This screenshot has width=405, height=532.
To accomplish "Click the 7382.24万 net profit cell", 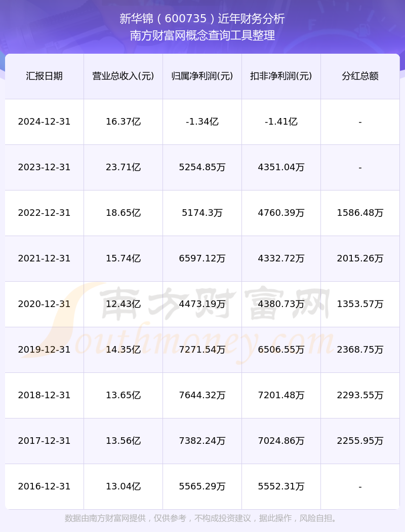I will [x=202, y=441].
